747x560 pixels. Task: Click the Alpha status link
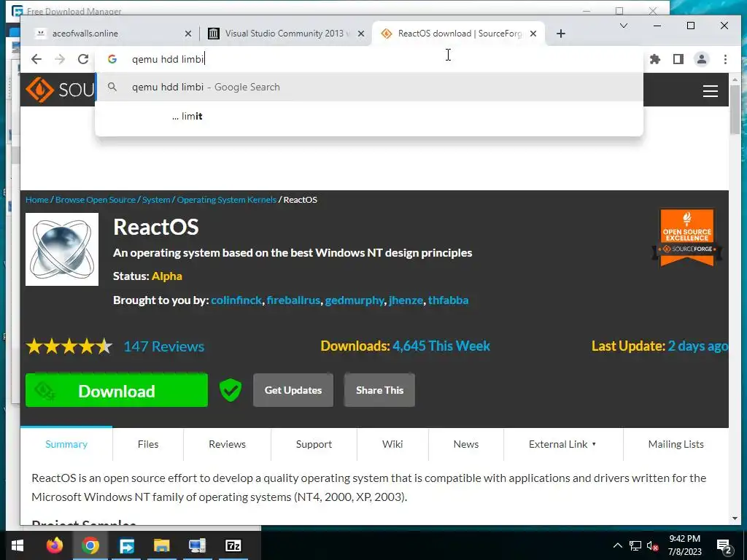pyautogui.click(x=167, y=276)
